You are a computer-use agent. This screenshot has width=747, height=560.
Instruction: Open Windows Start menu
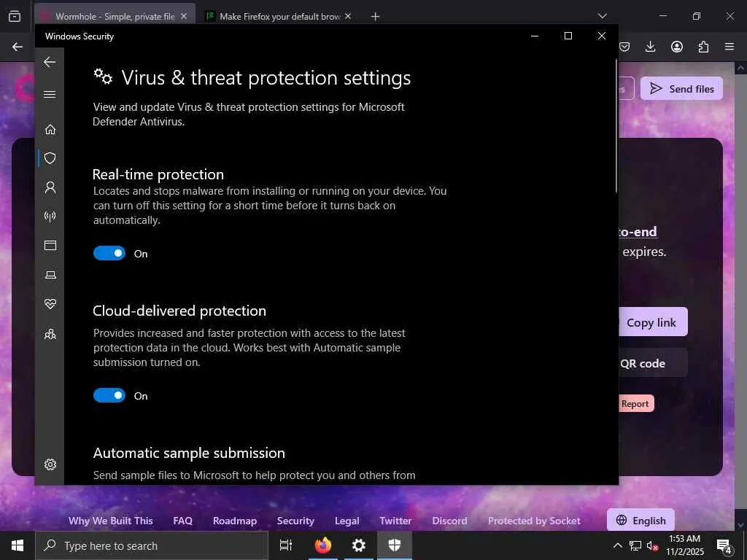[18, 545]
